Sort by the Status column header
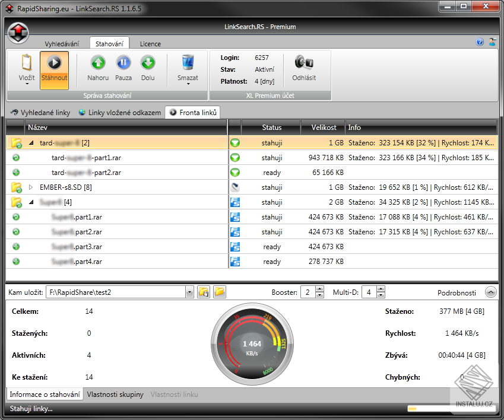504x420 pixels. pyautogui.click(x=271, y=128)
